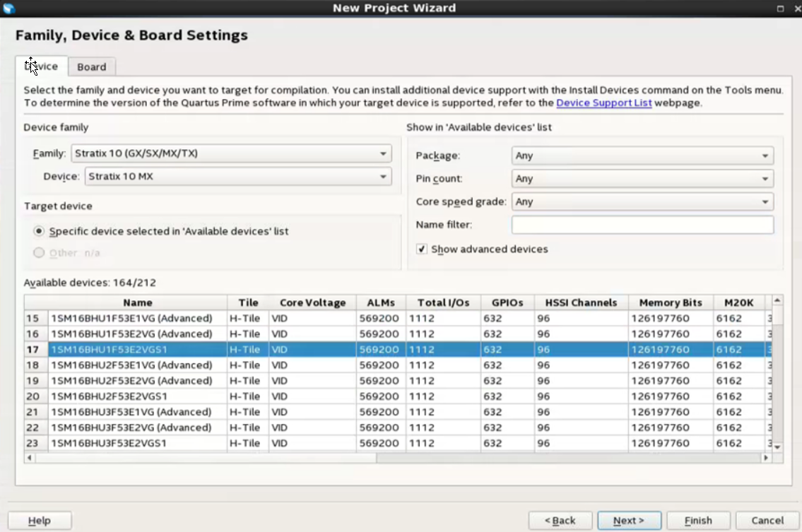802x532 pixels.
Task: Click the Next button
Action: (x=628, y=521)
